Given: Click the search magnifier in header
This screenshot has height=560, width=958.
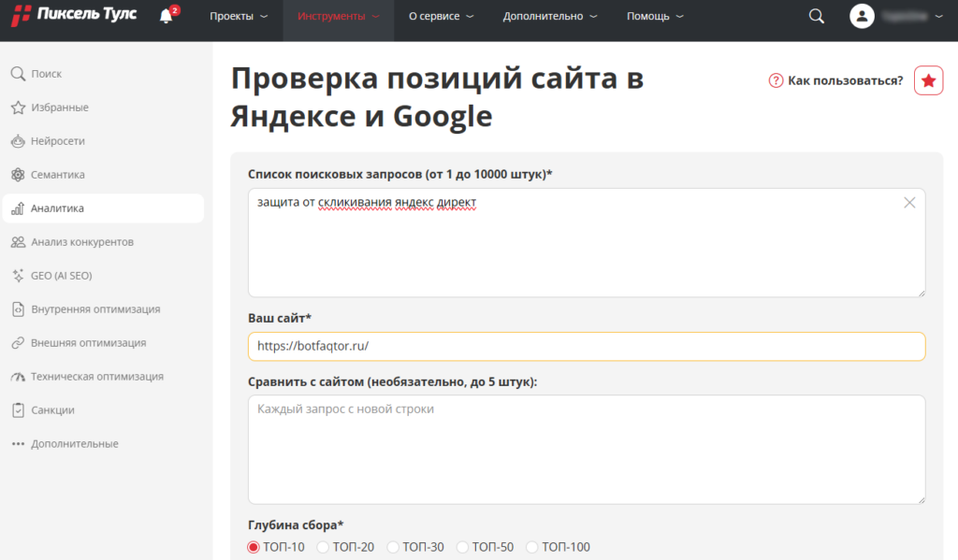Looking at the screenshot, I should coord(816,16).
